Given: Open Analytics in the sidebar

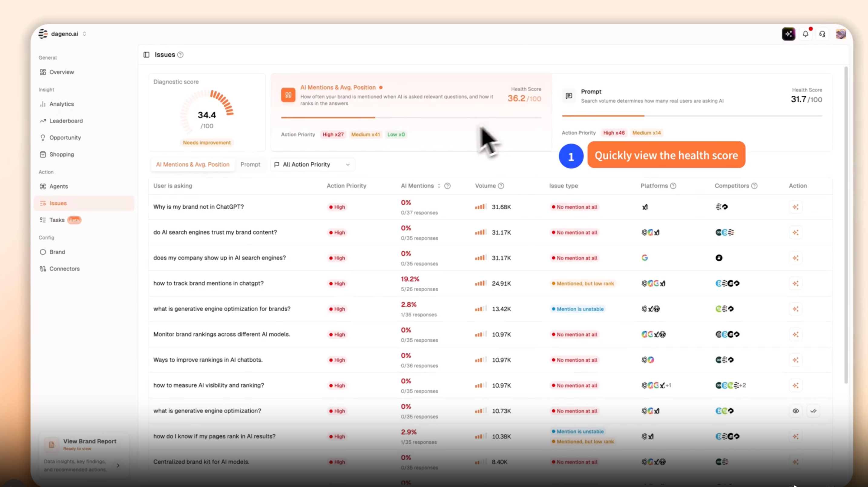Looking at the screenshot, I should tap(84, 104).
